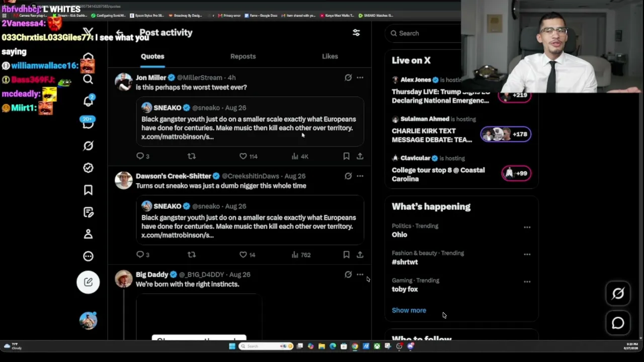Repost Dawson's Creek-Shitter's post

click(191, 255)
